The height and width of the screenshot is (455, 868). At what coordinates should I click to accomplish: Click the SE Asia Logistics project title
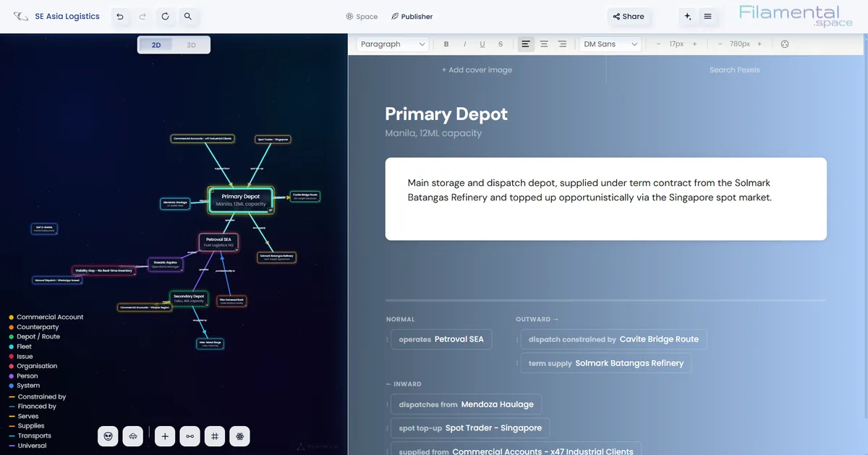pos(67,16)
